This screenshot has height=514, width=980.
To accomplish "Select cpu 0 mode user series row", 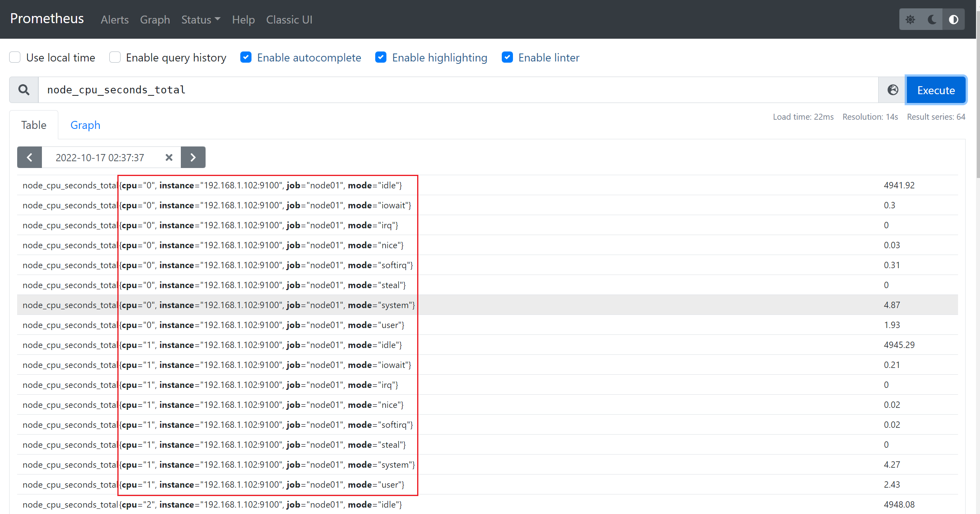I will point(487,325).
